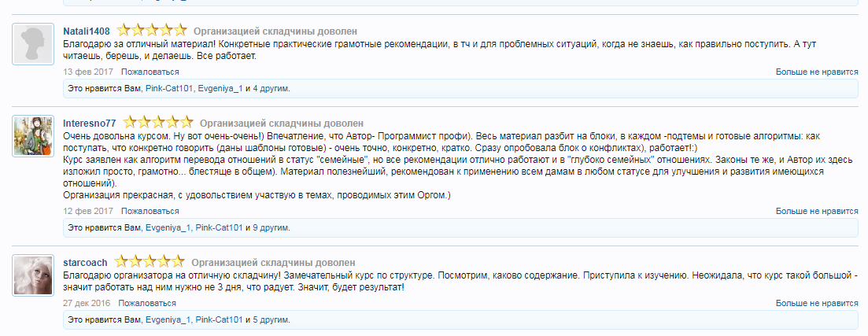Show '4 другим' likers on Natali1408's review
868x336 pixels.
point(271,88)
